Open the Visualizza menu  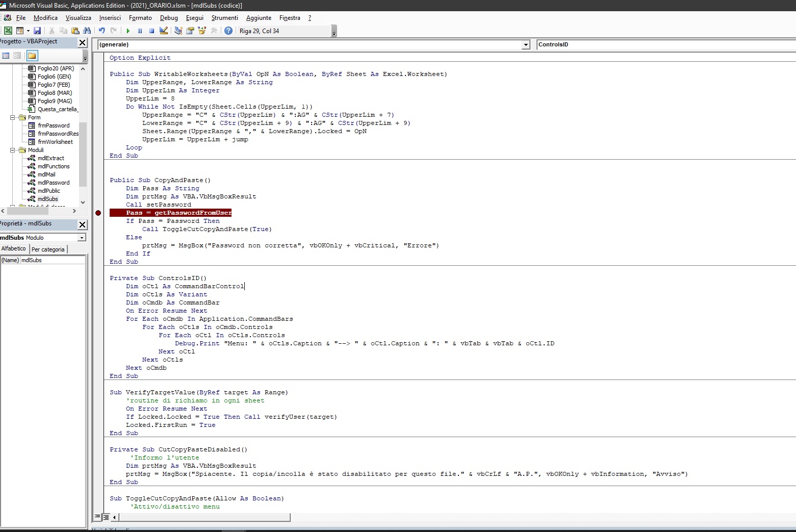point(78,18)
